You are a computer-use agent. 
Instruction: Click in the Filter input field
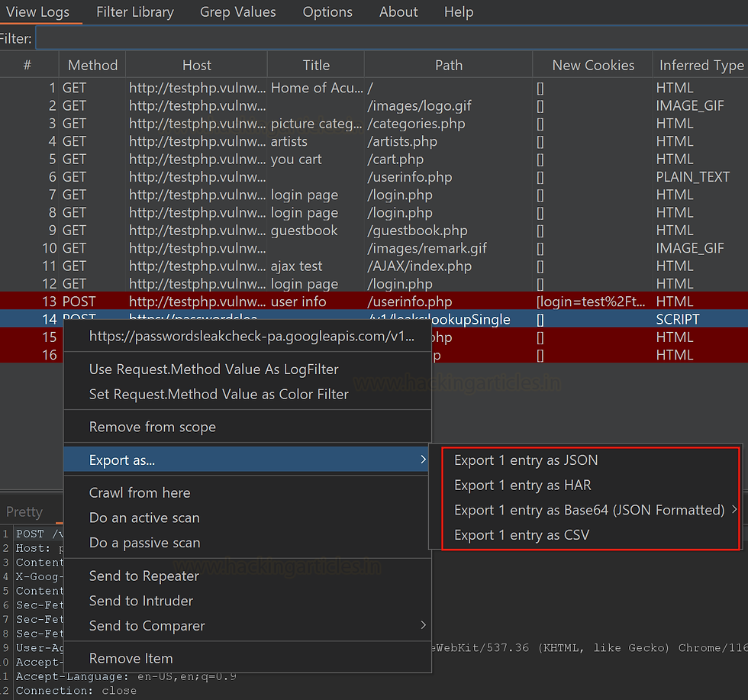coord(392,39)
